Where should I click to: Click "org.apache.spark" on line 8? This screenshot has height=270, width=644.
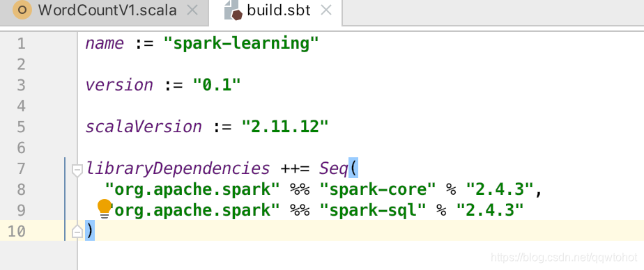click(x=192, y=190)
